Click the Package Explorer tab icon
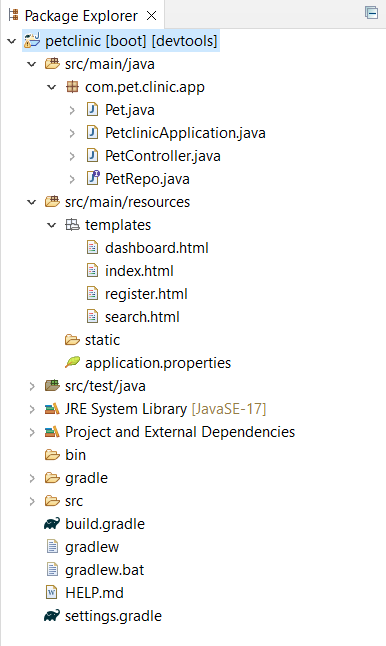The width and height of the screenshot is (386, 646). 14,15
